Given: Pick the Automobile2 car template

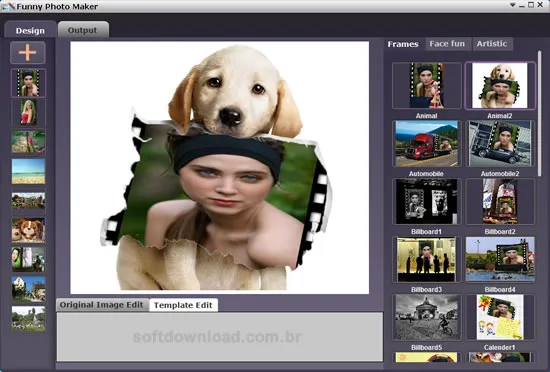Looking at the screenshot, I should click(x=500, y=143).
